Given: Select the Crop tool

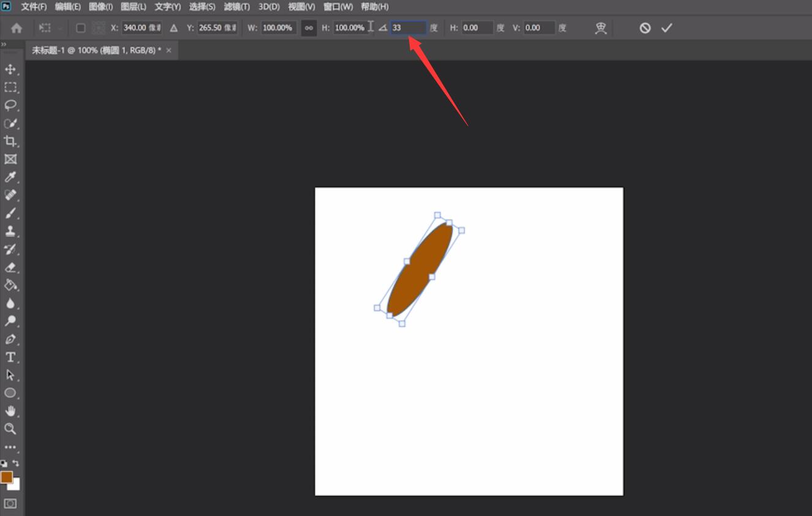Looking at the screenshot, I should coord(10,141).
